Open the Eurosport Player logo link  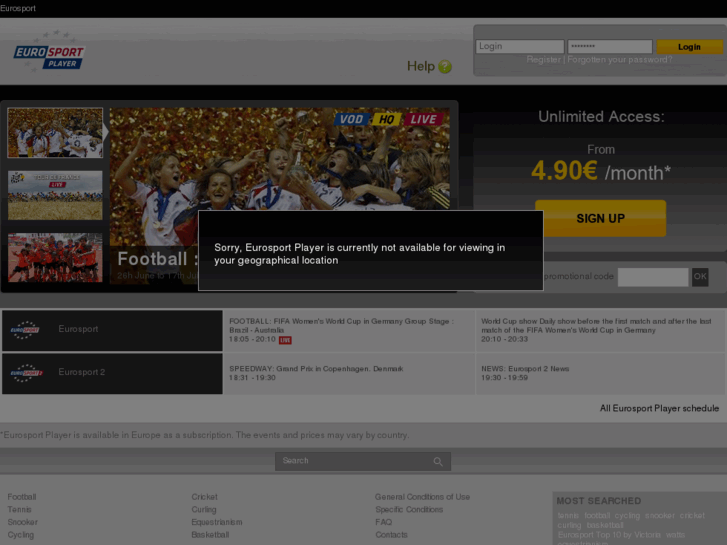tap(49, 52)
